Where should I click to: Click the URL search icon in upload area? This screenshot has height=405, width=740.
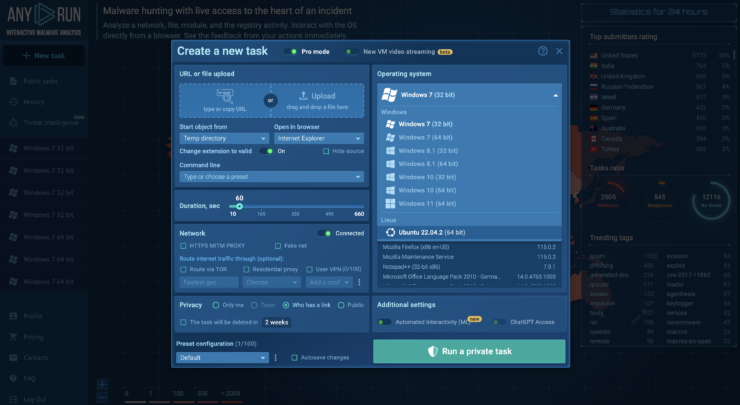tap(225, 96)
